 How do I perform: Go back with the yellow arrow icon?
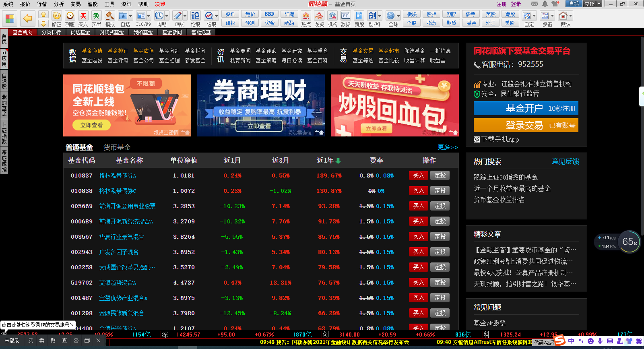coord(27,19)
